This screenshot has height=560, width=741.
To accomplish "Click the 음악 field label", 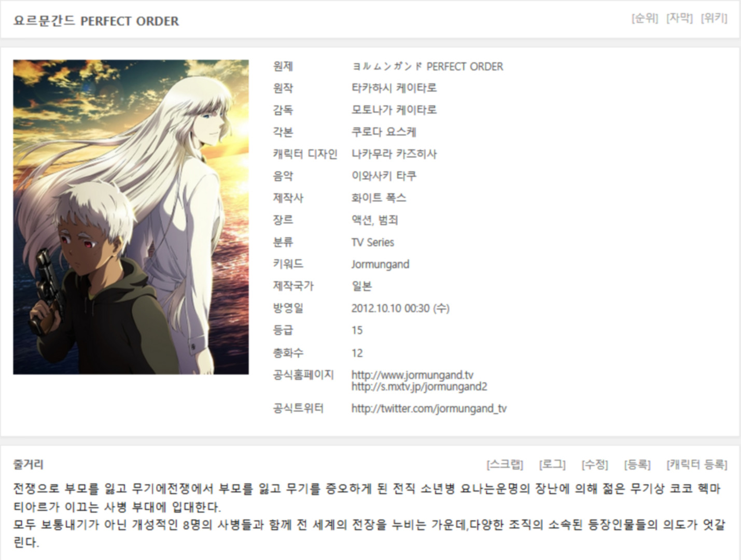I will tap(283, 176).
